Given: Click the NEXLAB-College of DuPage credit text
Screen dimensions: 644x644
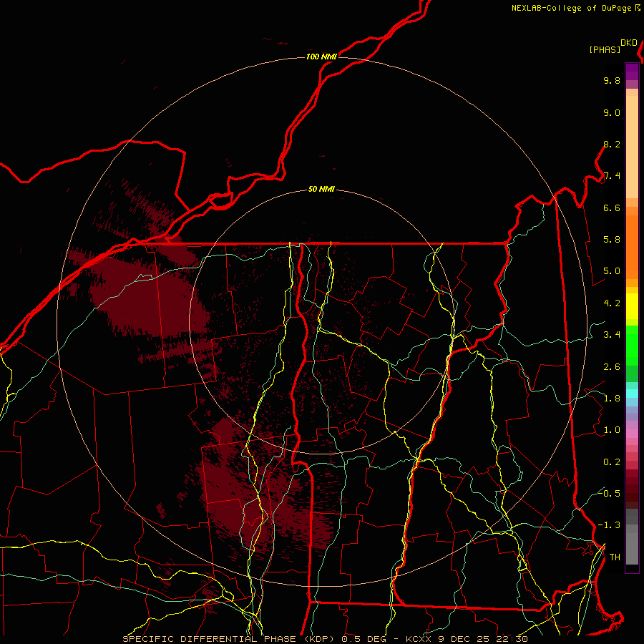Looking at the screenshot, I should pyautogui.click(x=571, y=8).
